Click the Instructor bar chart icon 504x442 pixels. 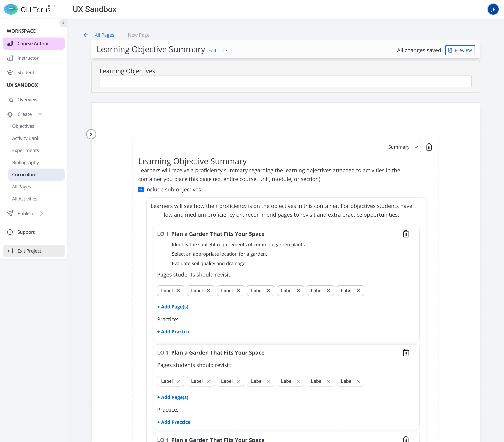[10, 58]
